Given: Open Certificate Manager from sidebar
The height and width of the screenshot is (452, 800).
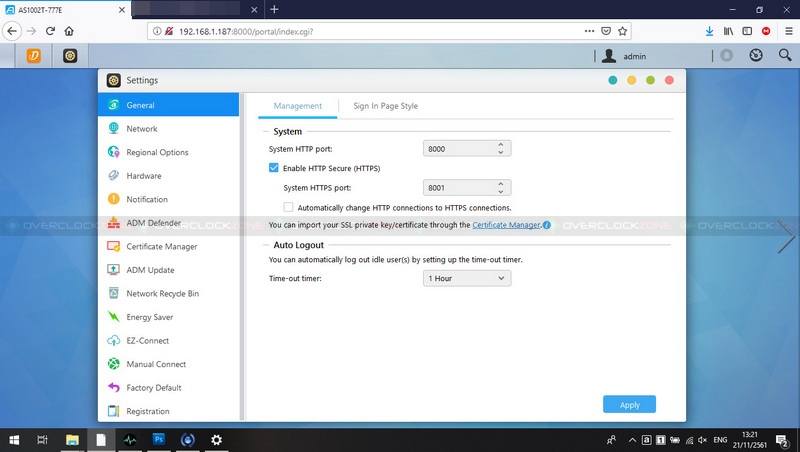Looking at the screenshot, I should pos(168,246).
